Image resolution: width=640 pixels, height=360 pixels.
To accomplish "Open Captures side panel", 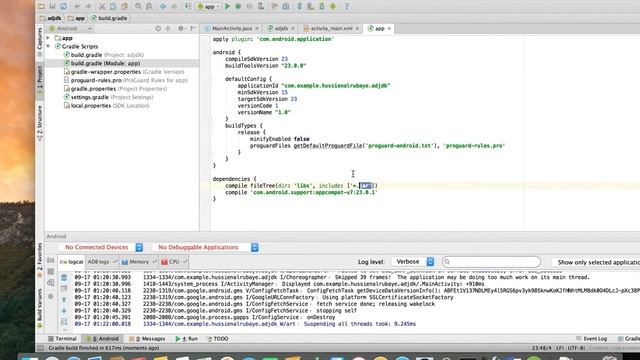I will [40, 42].
